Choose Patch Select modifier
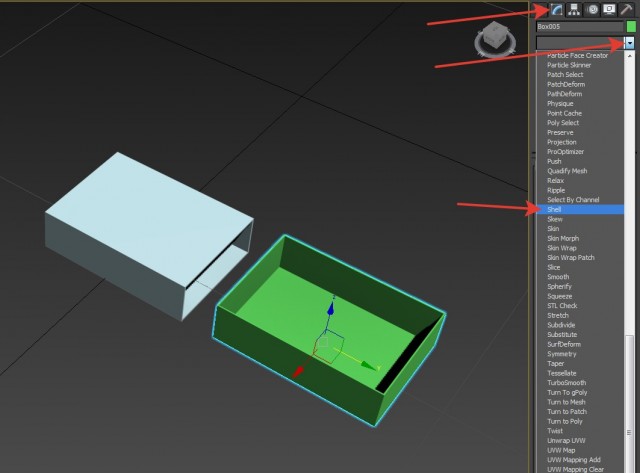 coord(565,75)
